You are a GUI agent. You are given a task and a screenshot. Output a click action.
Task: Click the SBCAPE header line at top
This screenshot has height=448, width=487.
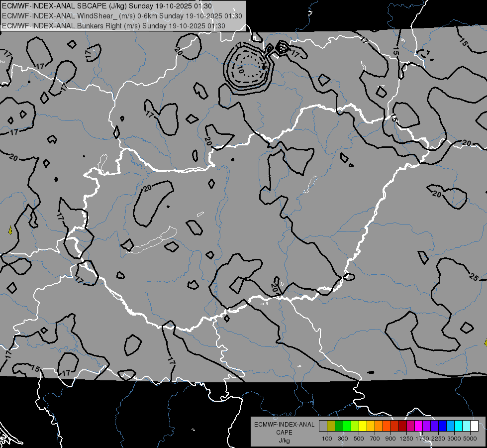point(107,6)
